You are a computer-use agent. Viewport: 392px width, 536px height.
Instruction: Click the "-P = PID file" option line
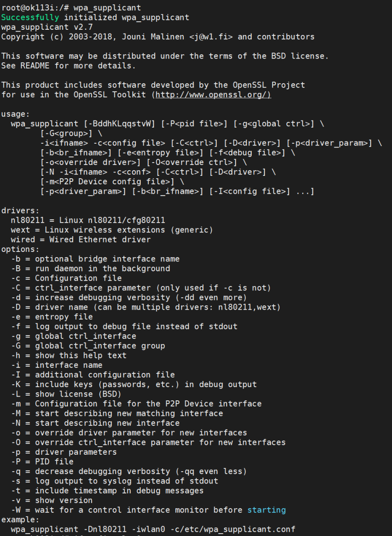pyautogui.click(x=42, y=461)
